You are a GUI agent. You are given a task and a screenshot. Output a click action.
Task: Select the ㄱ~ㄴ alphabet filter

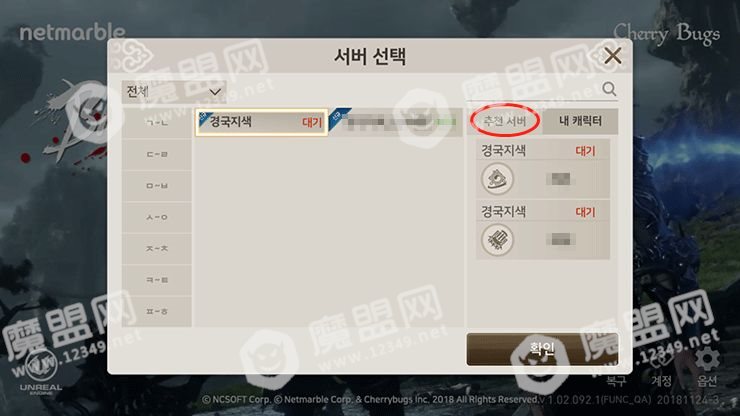157,122
